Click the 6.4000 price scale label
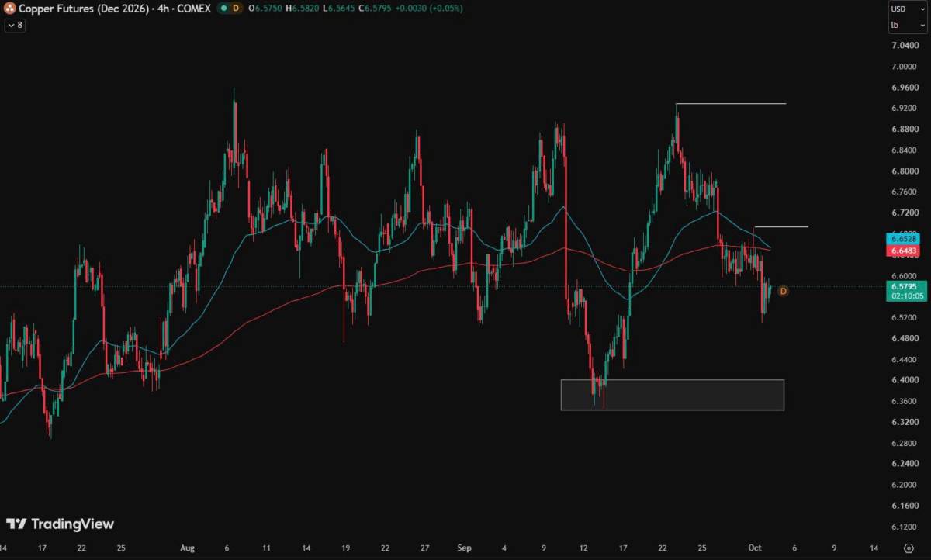Screen dimensions: 931x560 pos(904,380)
